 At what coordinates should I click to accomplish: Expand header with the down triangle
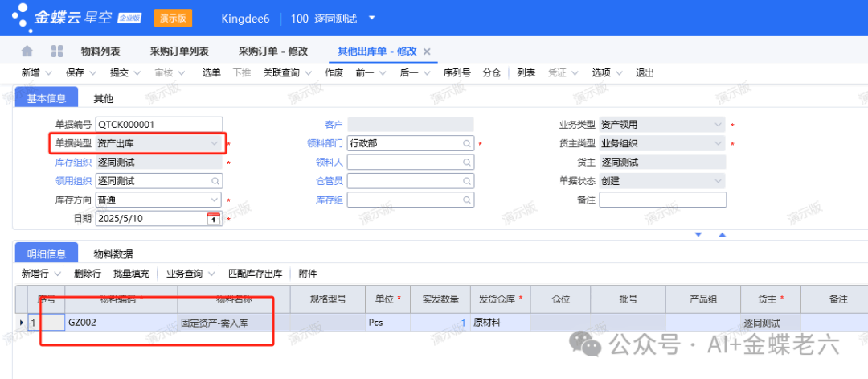point(698,235)
